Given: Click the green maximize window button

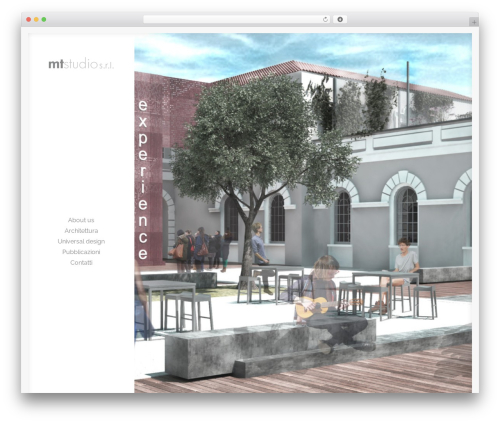Looking at the screenshot, I should click(44, 20).
